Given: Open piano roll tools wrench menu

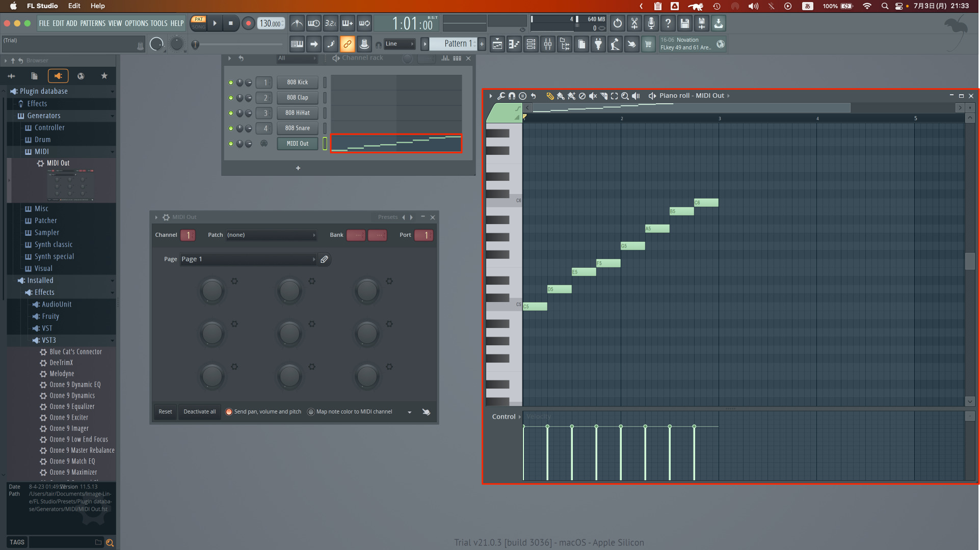Looking at the screenshot, I should [x=501, y=96].
